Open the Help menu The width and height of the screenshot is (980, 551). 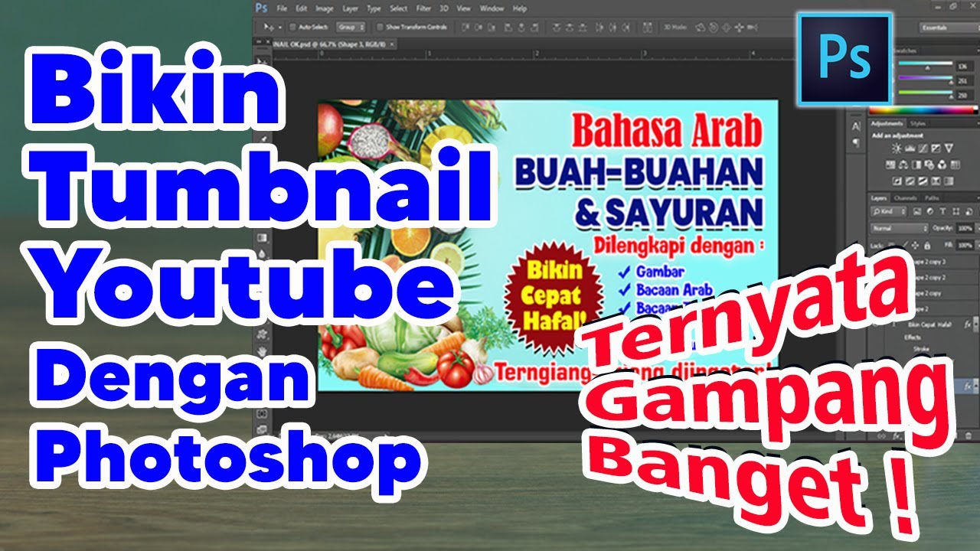coord(519,9)
